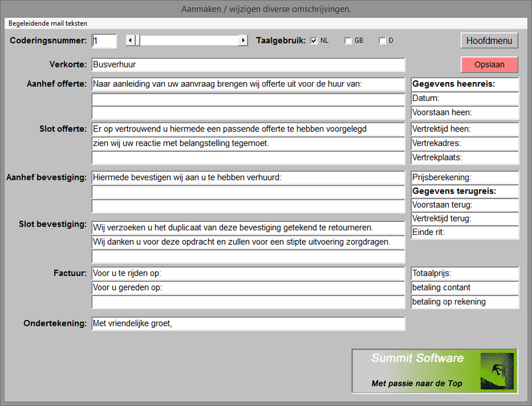Click the Verkorte field containing Busverhuur

click(x=248, y=65)
